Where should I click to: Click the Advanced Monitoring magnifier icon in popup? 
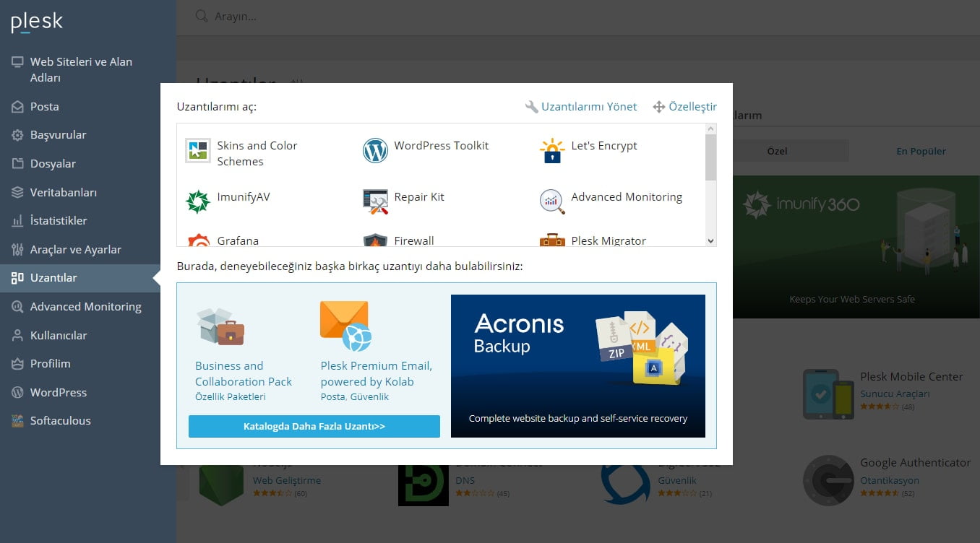pos(552,202)
